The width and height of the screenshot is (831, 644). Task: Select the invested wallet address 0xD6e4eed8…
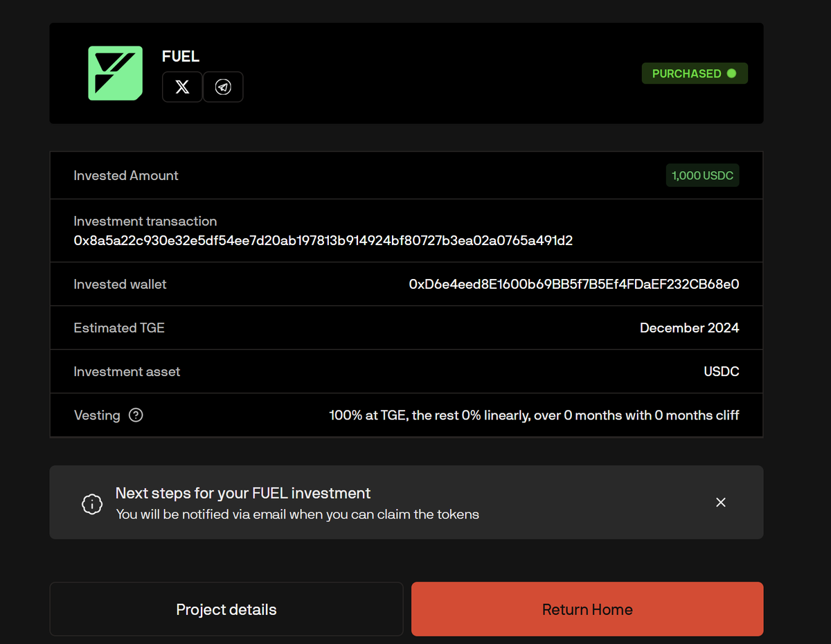pos(574,284)
